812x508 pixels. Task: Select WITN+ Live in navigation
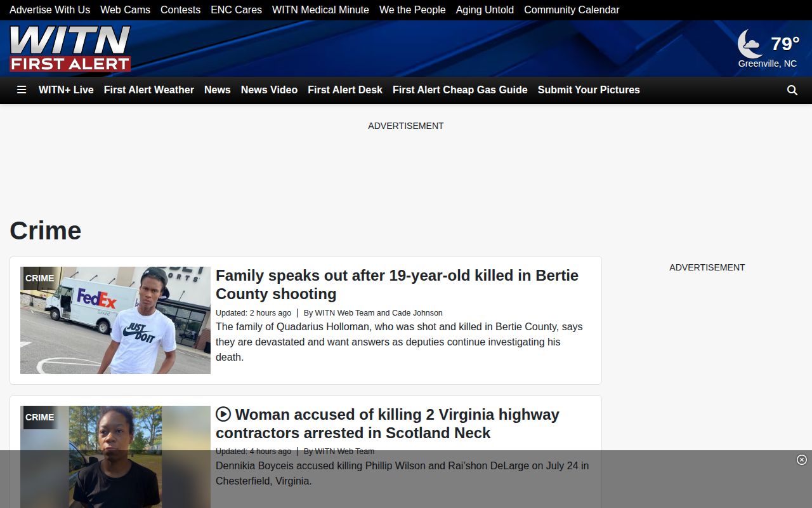[66, 90]
